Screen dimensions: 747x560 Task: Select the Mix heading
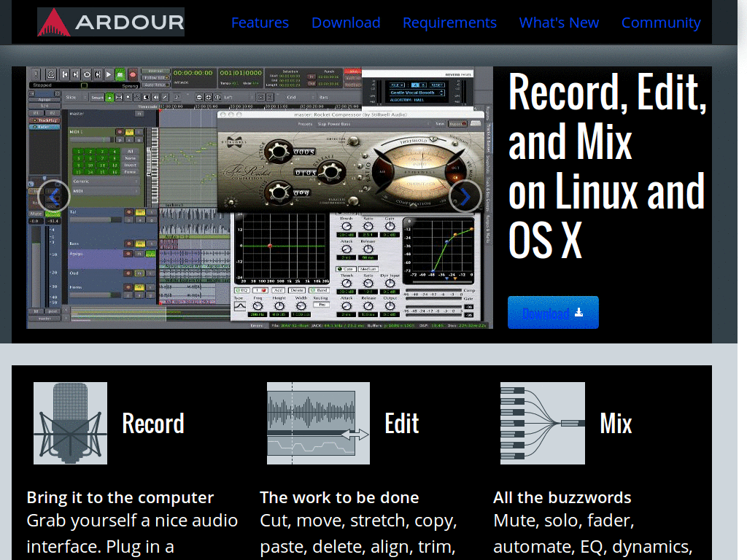[x=616, y=424]
